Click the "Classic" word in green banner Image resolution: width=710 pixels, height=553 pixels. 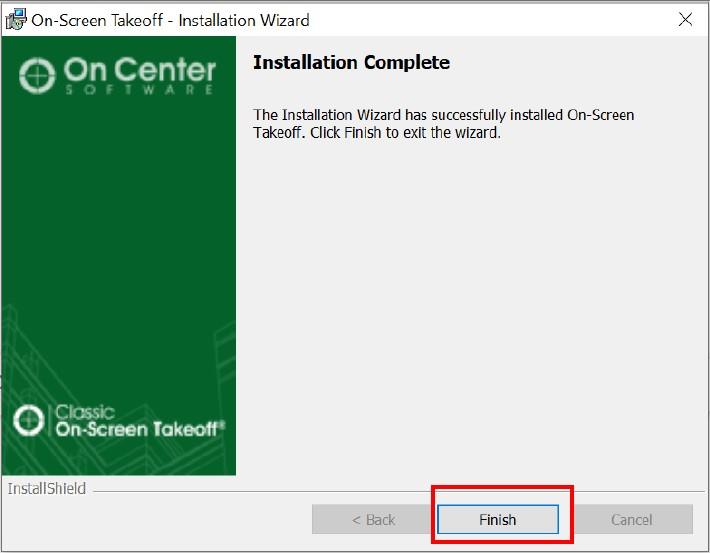[x=85, y=412]
